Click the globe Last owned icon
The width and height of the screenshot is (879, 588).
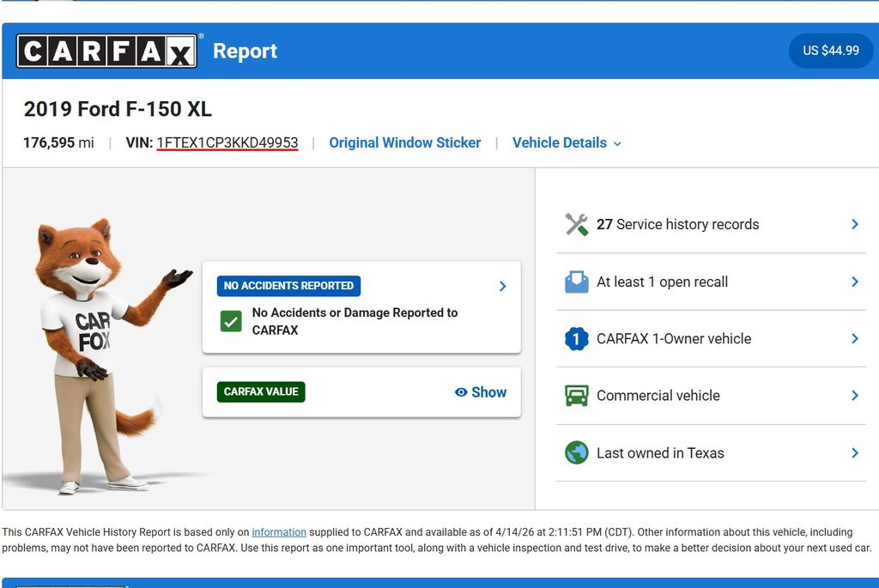[577, 453]
